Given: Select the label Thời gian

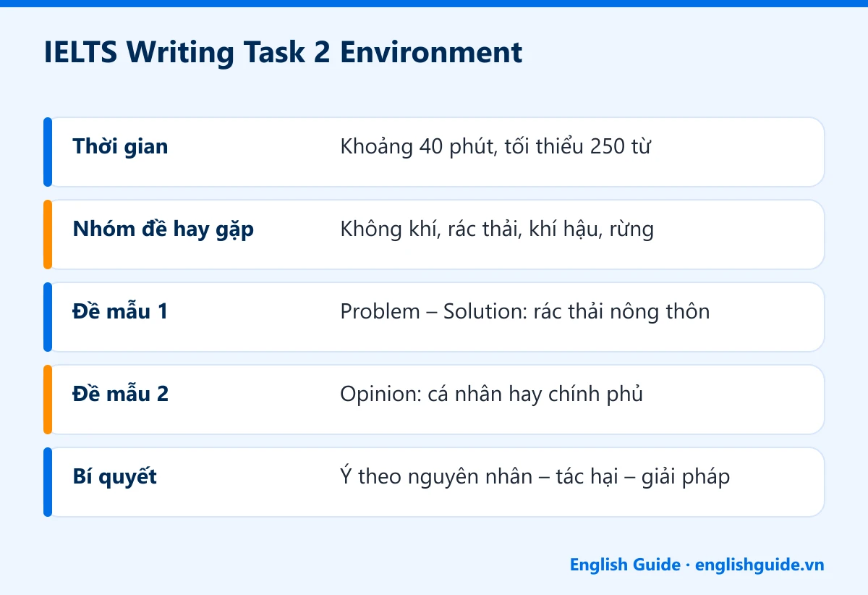Looking at the screenshot, I should click(120, 147).
